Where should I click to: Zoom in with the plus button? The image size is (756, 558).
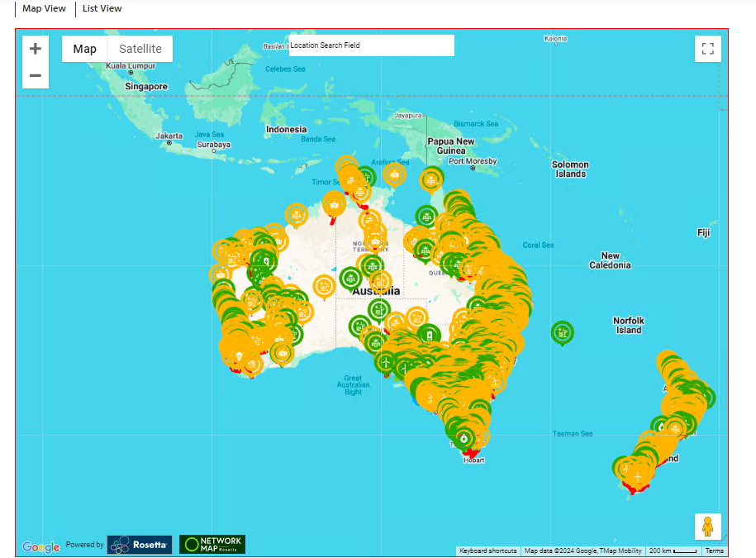tap(35, 49)
